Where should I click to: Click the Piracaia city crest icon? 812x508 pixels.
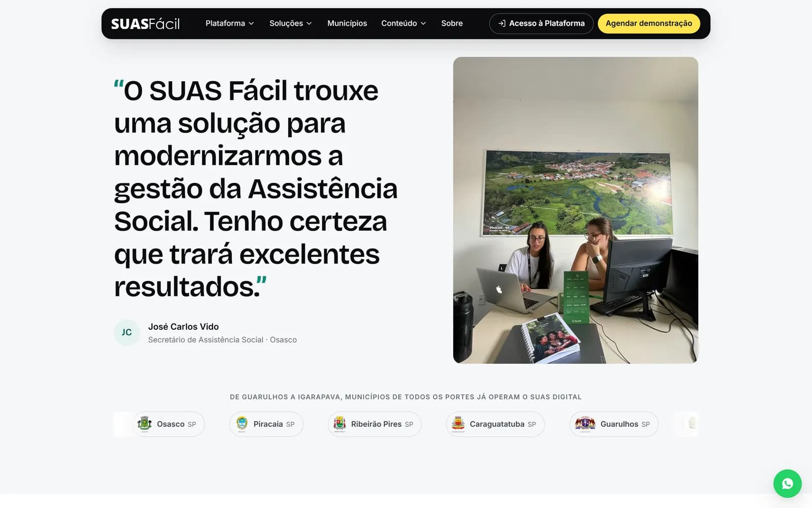pyautogui.click(x=242, y=424)
